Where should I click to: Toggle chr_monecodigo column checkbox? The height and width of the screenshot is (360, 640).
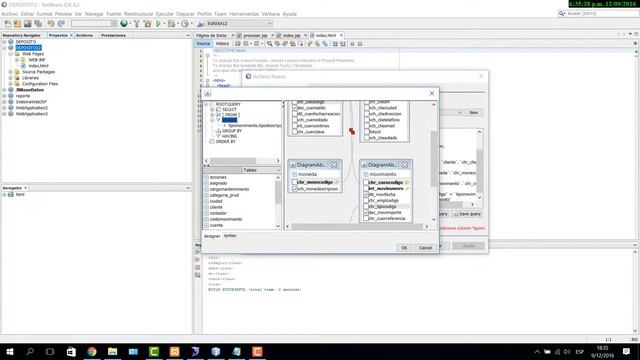[295, 182]
